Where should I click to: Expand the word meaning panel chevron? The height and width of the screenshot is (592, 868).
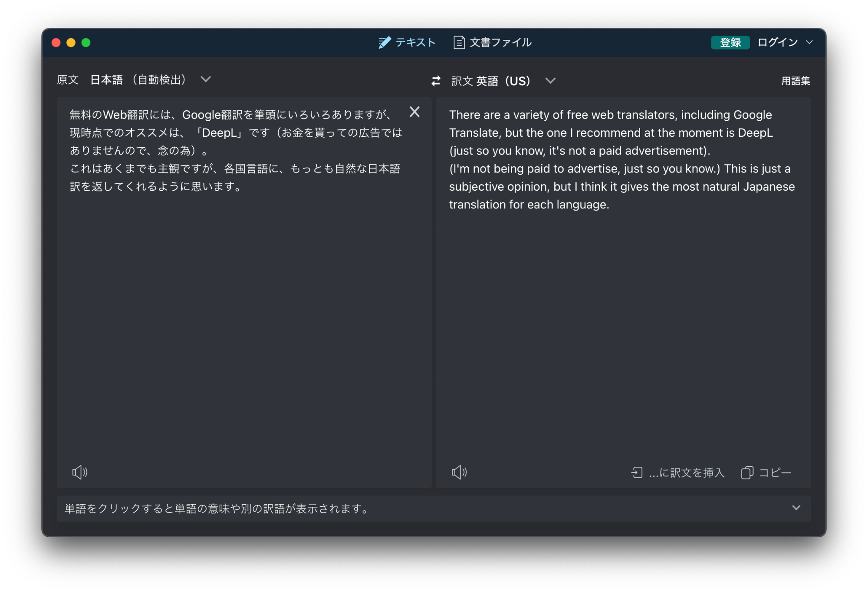796,508
